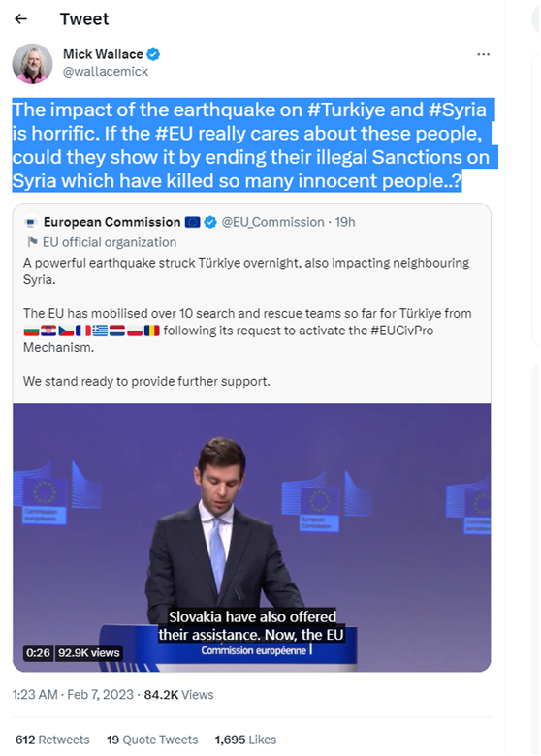Open the #EU hashtag link
Image resolution: width=541 pixels, height=756 pixels.
(174, 134)
